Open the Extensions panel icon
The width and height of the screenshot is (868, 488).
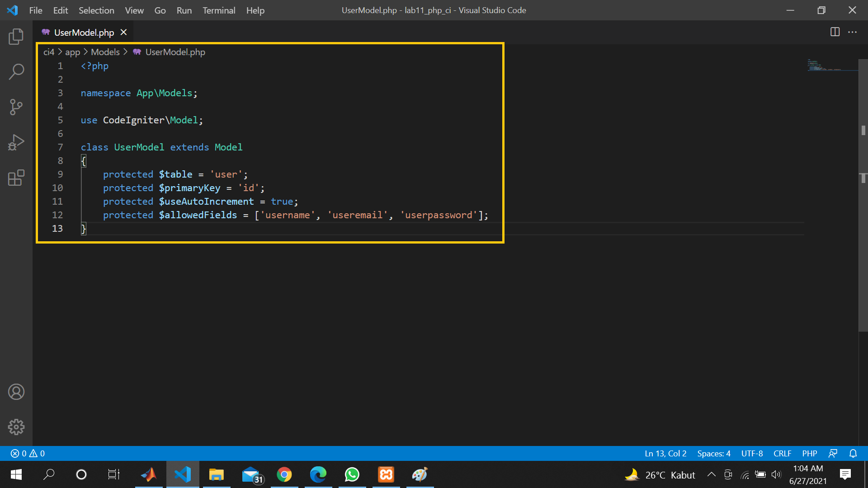pyautogui.click(x=16, y=178)
